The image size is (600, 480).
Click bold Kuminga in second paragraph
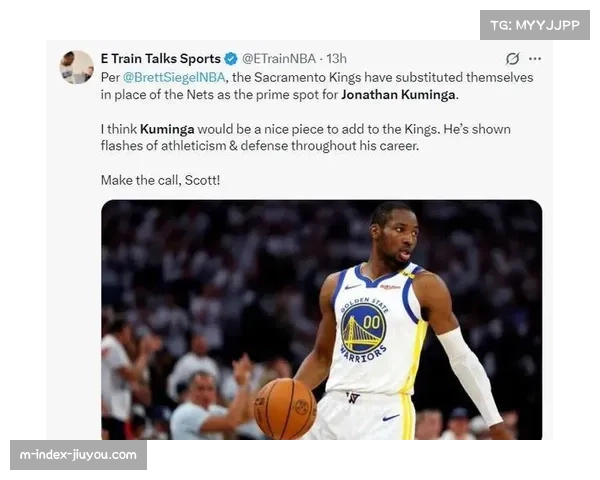pos(167,129)
